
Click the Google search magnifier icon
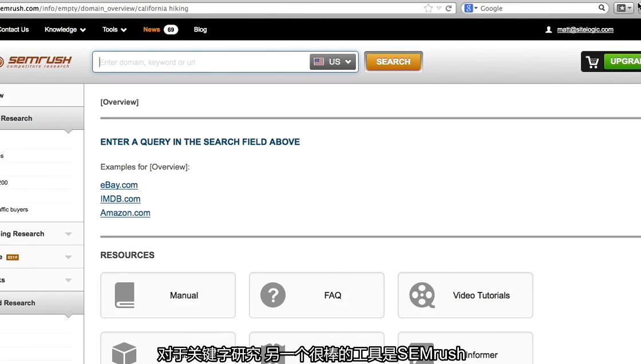coord(602,8)
